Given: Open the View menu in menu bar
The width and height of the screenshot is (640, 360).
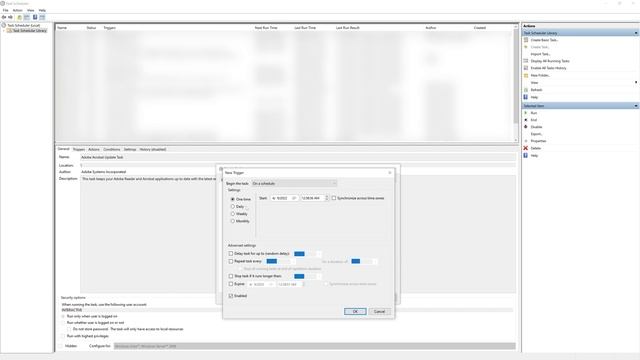Looking at the screenshot, I should 31,10.
